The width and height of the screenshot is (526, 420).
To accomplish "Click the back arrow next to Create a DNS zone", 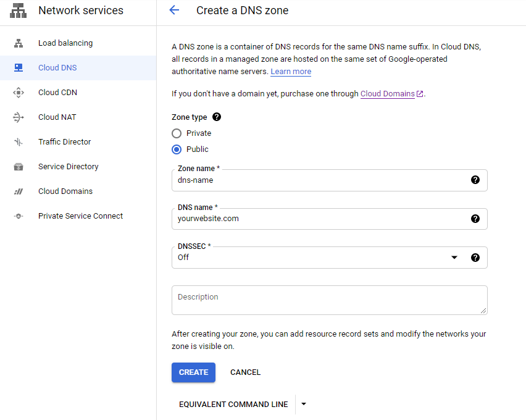I will click(175, 10).
